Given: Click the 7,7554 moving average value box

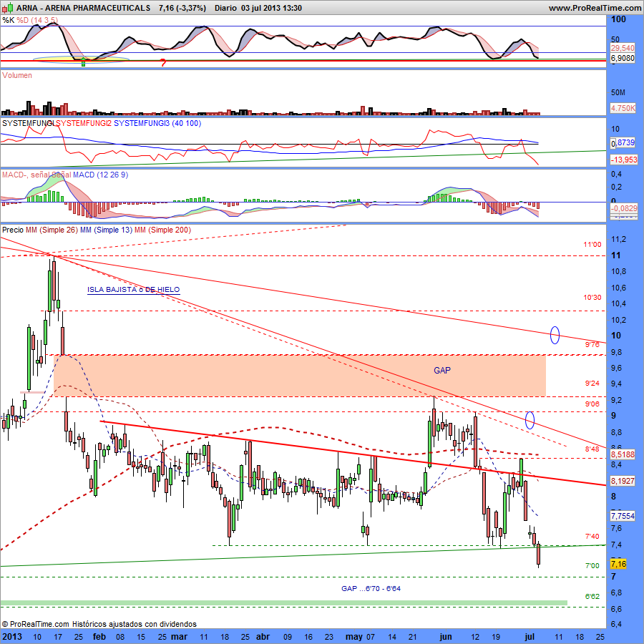Looking at the screenshot, I should 623,516.
